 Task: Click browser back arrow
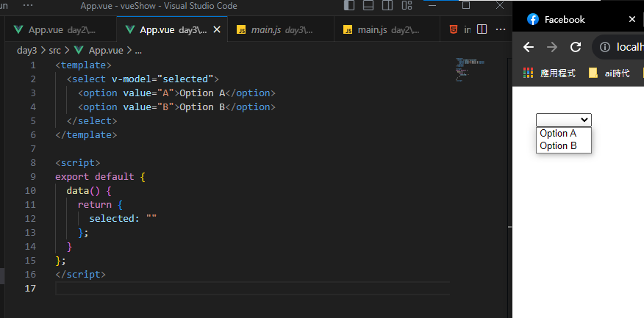click(x=528, y=47)
